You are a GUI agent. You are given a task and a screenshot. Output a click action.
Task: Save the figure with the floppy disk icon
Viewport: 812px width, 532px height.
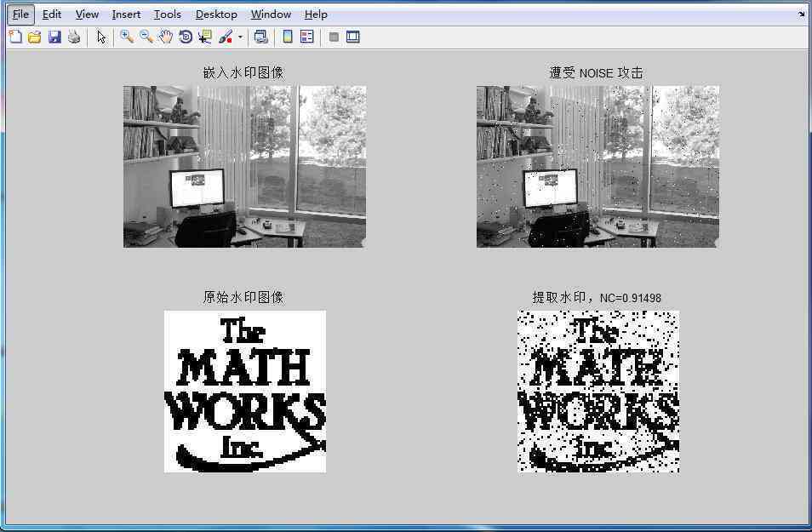point(54,37)
